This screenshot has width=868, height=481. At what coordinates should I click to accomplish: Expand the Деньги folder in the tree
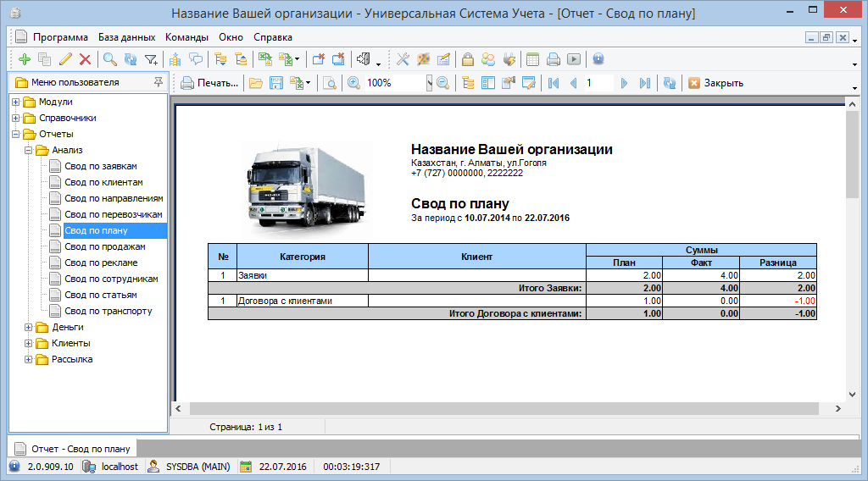(x=29, y=327)
